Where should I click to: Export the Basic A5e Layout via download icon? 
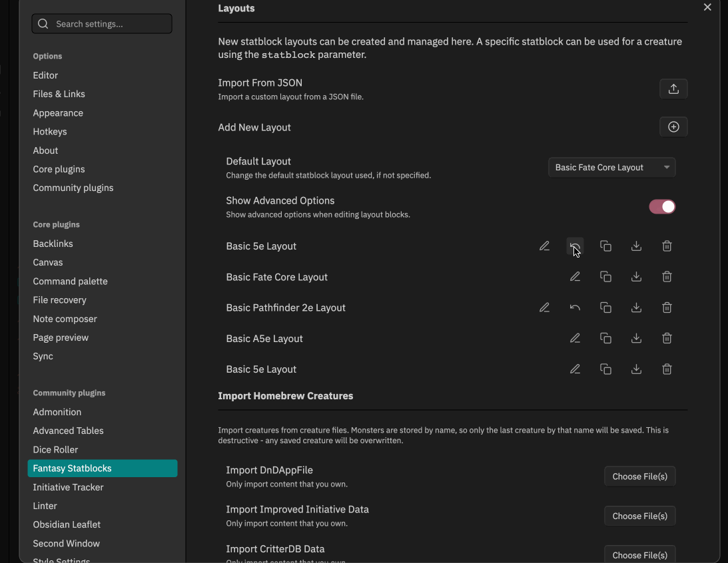636,338
